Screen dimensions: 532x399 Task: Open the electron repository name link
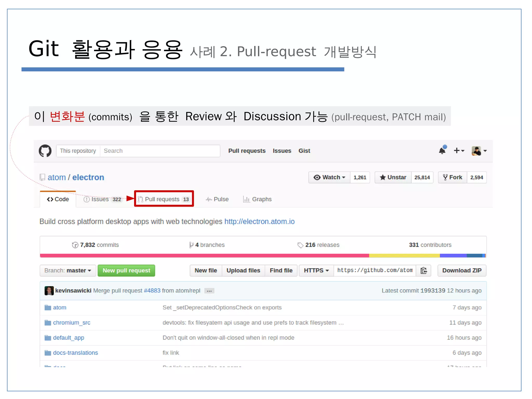pyautogui.click(x=88, y=177)
